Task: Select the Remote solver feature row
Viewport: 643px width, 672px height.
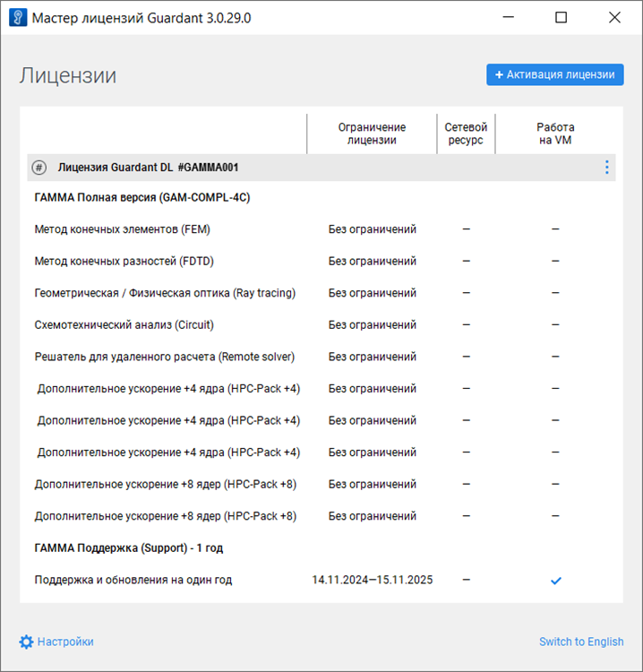Action: point(165,357)
